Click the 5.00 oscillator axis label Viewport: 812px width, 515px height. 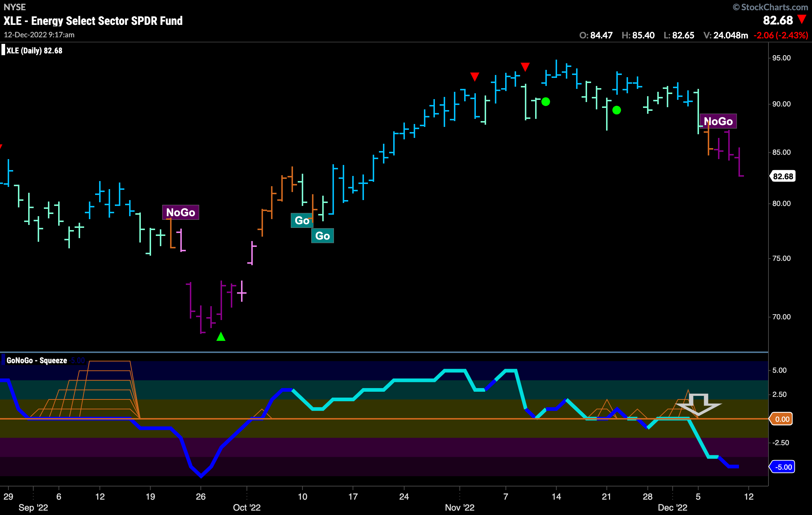(779, 370)
